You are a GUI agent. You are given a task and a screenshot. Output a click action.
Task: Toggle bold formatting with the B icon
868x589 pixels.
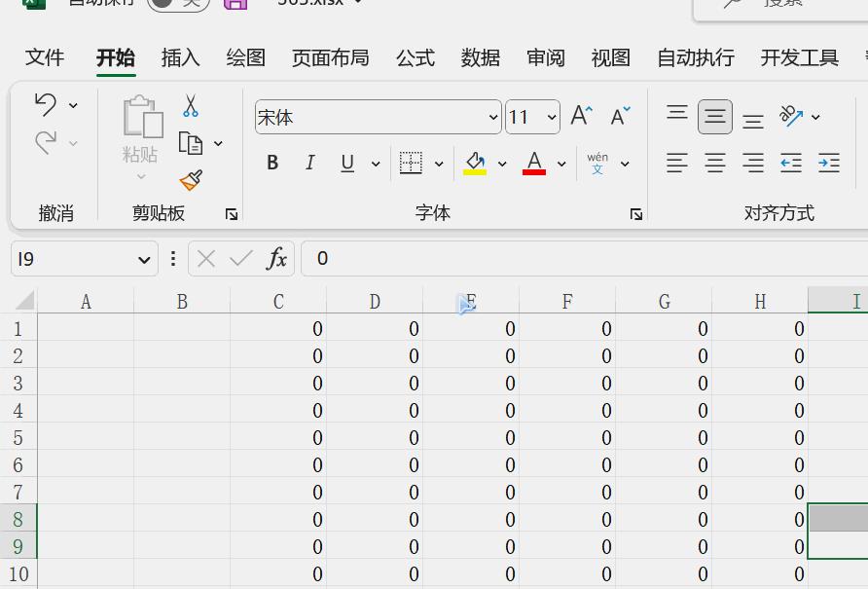pos(272,163)
